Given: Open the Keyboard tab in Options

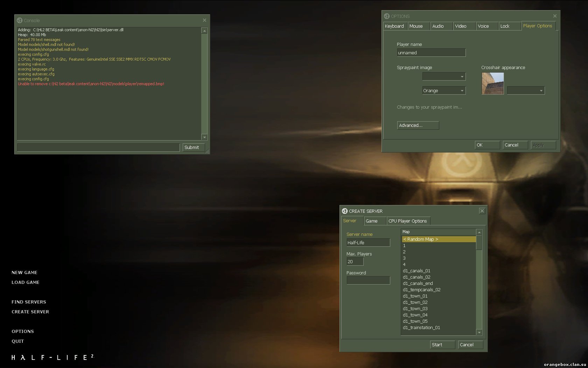Looking at the screenshot, I should tap(395, 26).
